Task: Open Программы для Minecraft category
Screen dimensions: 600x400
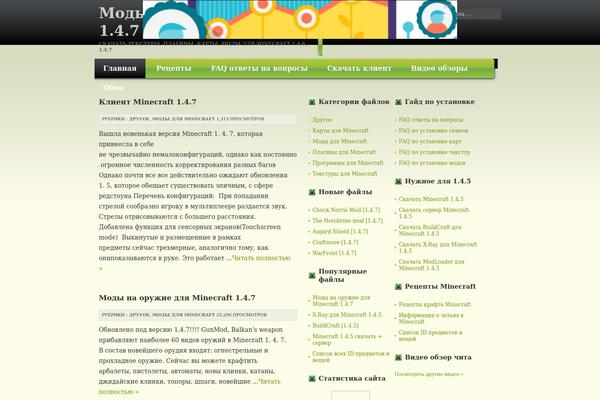Action: pyautogui.click(x=347, y=163)
